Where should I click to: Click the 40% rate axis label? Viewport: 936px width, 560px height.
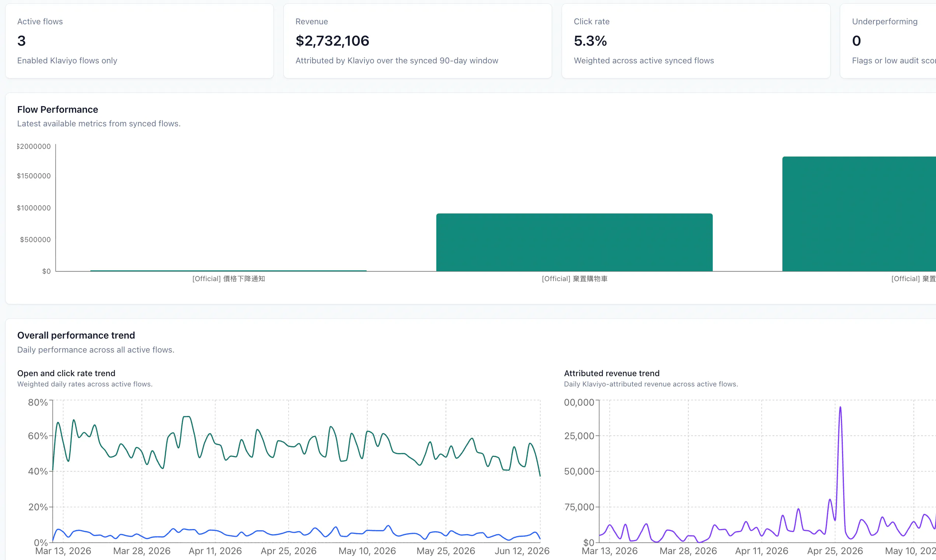click(x=38, y=471)
